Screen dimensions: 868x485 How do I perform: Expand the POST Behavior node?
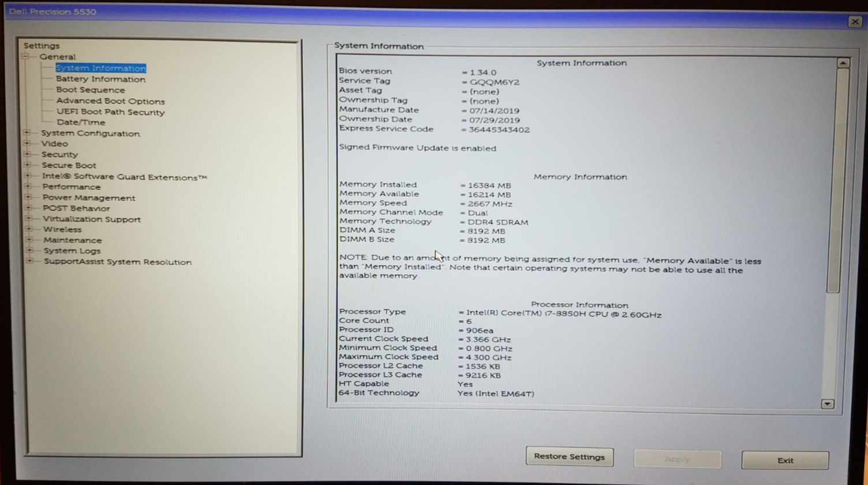pyautogui.click(x=28, y=208)
